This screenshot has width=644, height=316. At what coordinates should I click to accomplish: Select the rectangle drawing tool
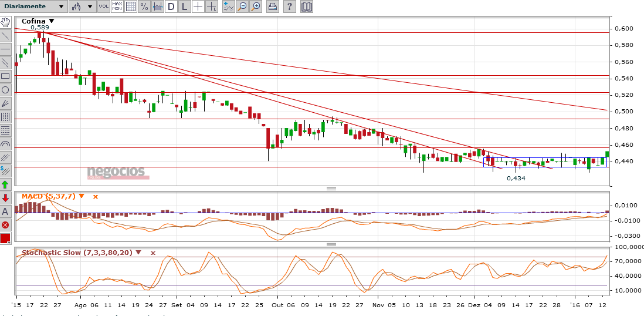5,76
